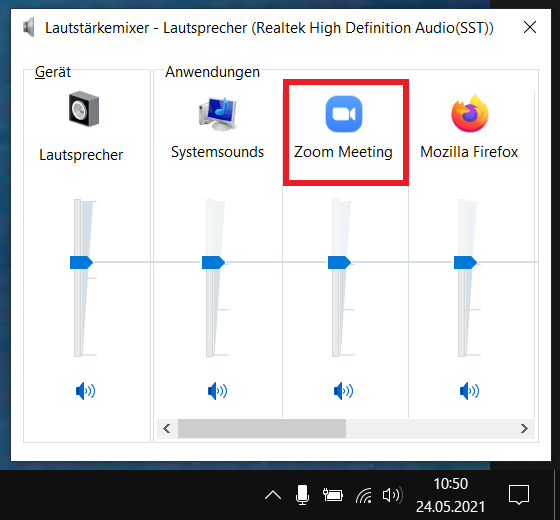Open the taskbar volume speaker icon

pyautogui.click(x=392, y=495)
